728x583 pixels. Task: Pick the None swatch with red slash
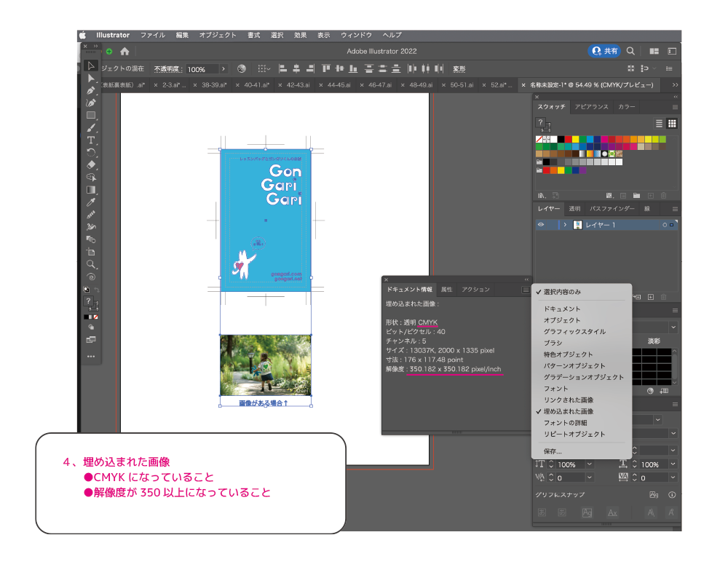(x=539, y=139)
